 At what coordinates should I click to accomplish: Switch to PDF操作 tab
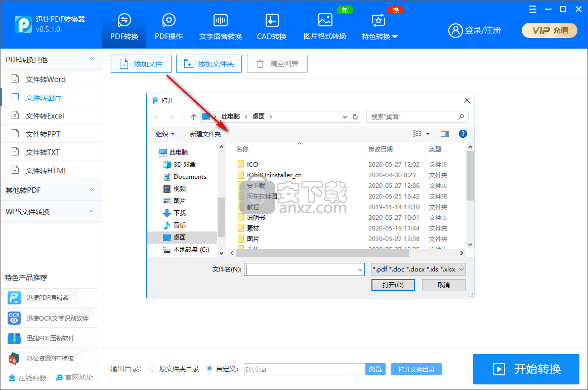(169, 27)
